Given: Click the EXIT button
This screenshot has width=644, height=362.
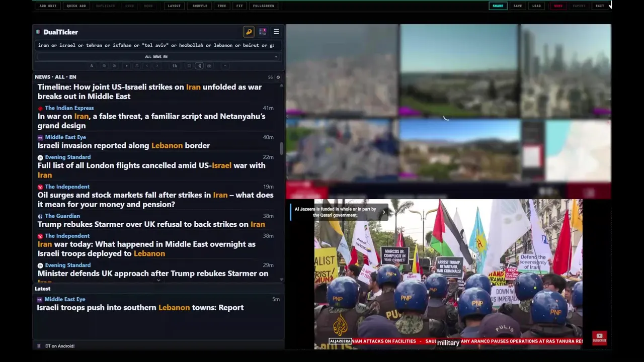Looking at the screenshot, I should pyautogui.click(x=600, y=6).
